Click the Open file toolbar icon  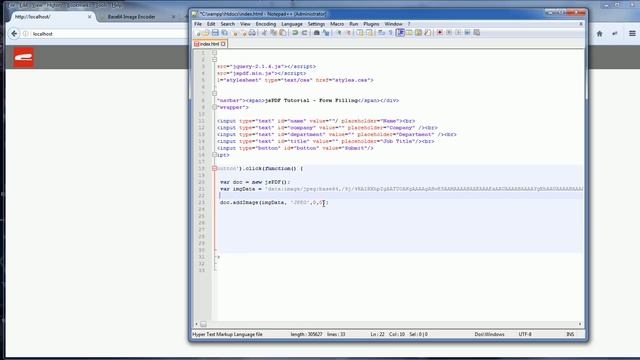[x=206, y=33]
